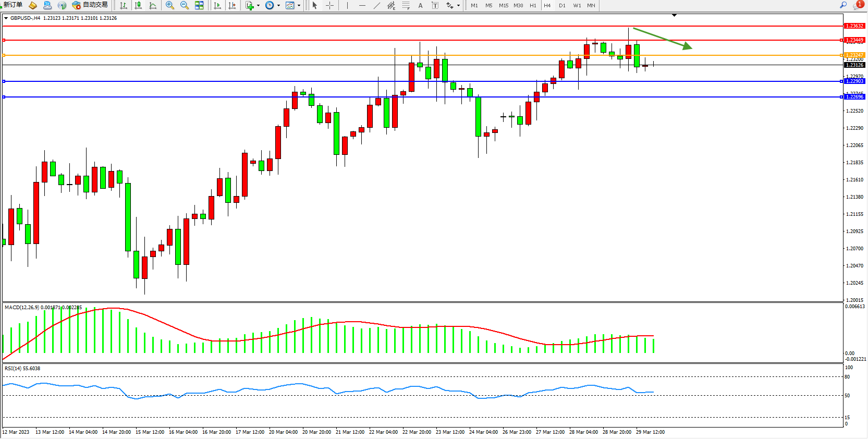The height and width of the screenshot is (439, 868).
Task: Click the 新订单 new order button
Action: [13, 5]
